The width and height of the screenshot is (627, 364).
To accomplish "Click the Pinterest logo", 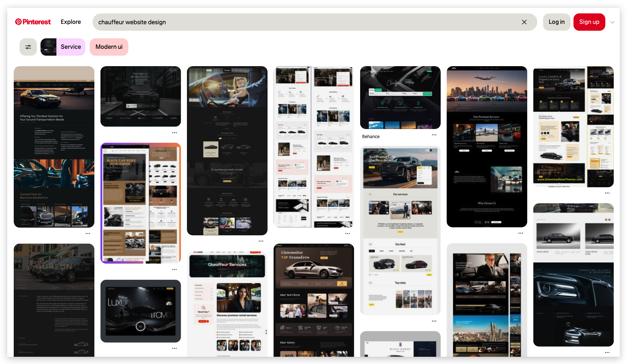I will click(33, 22).
